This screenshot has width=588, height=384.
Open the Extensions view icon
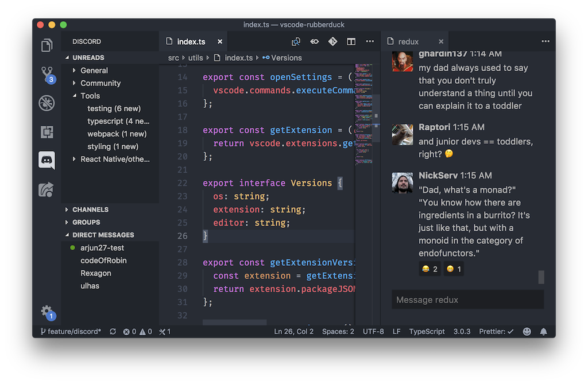click(x=47, y=131)
